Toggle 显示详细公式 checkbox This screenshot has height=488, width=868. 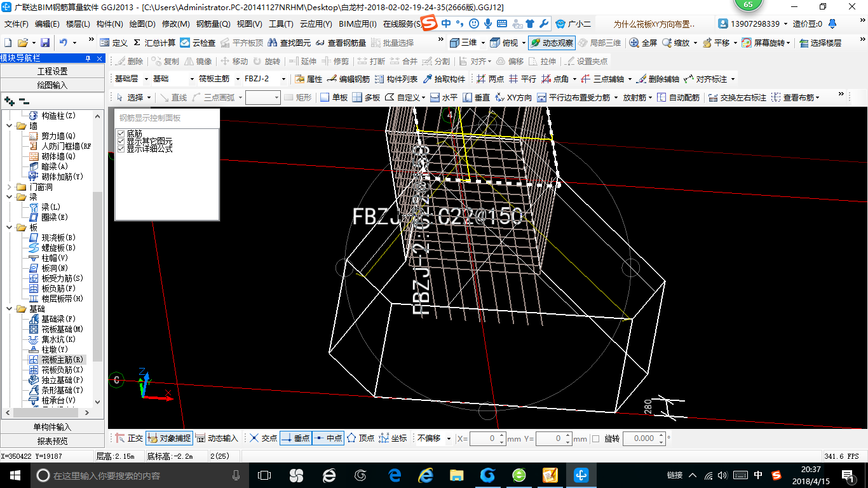121,148
